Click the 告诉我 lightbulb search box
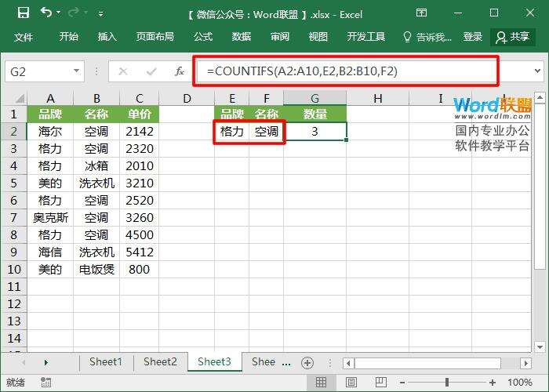 click(427, 37)
